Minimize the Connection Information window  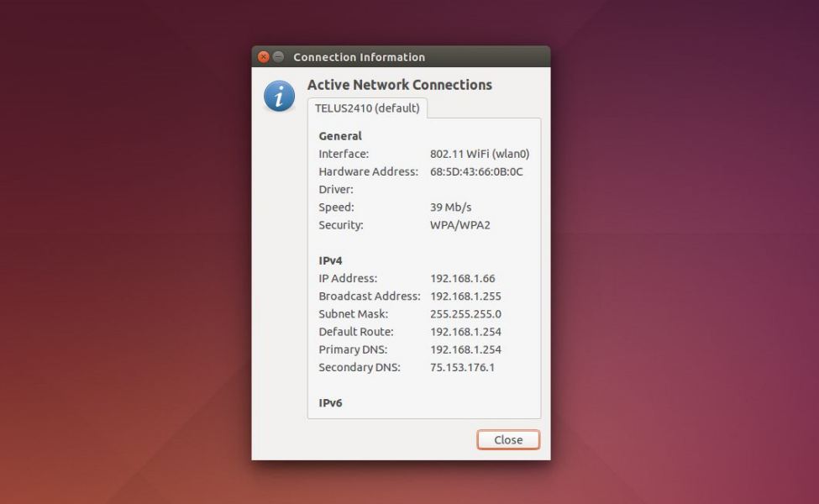pos(278,57)
